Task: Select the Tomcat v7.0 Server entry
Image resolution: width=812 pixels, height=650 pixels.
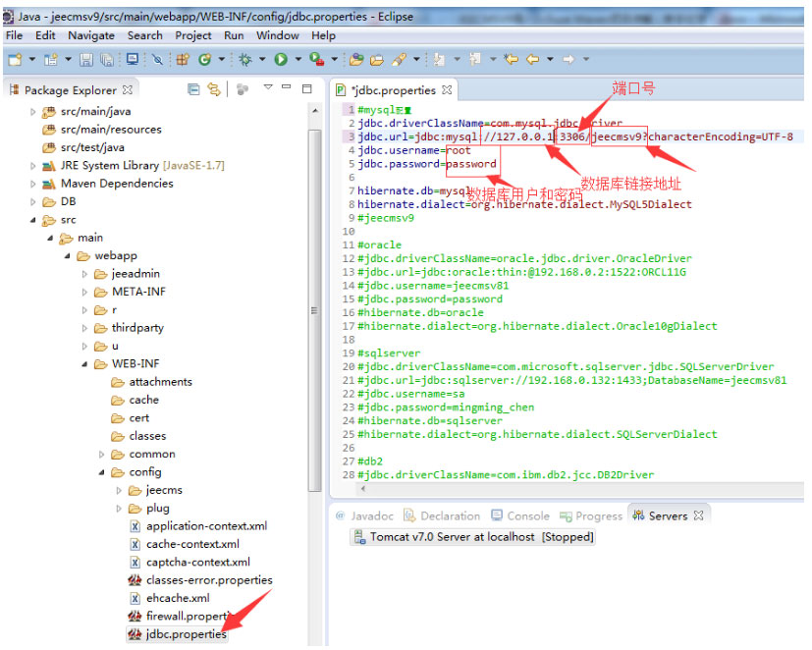Action: (x=481, y=537)
